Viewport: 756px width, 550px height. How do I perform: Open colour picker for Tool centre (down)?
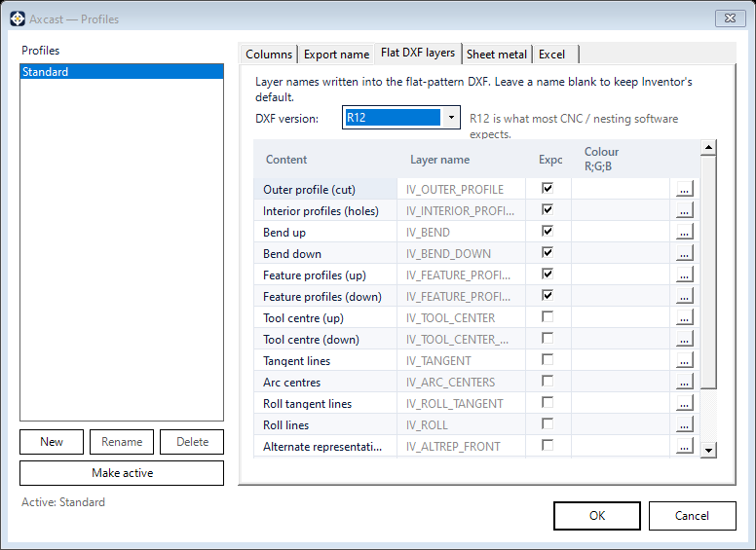[x=684, y=339]
